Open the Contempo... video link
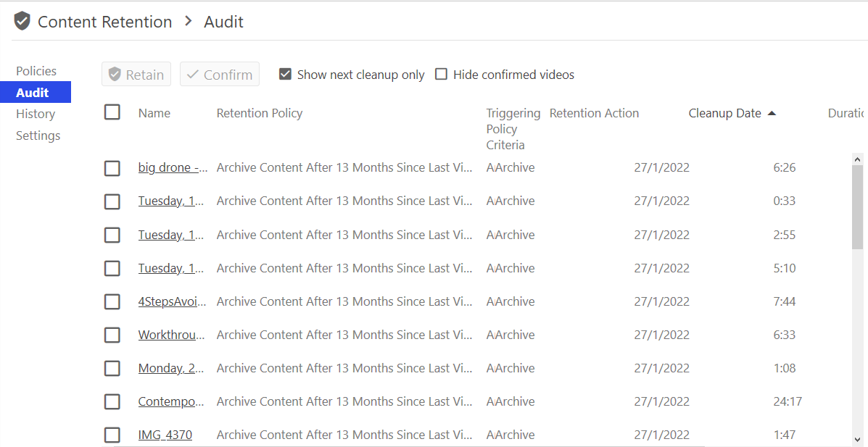The height and width of the screenshot is (447, 868). (171, 401)
